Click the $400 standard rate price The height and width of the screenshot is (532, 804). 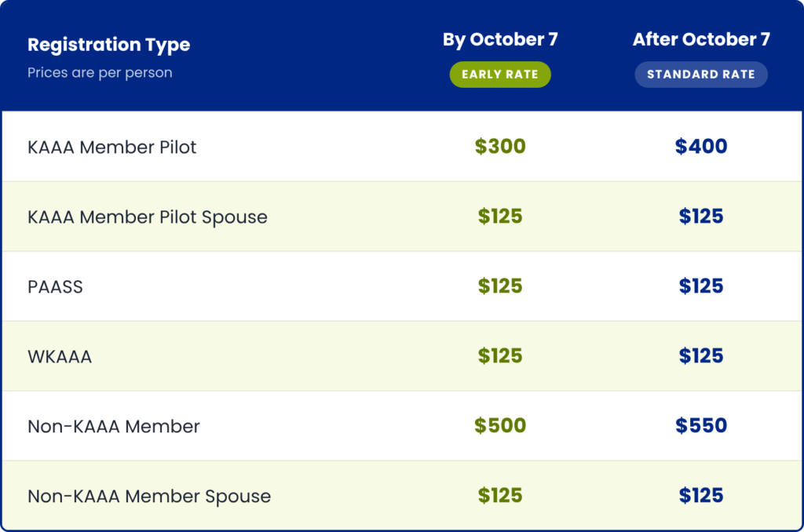pyautogui.click(x=701, y=146)
